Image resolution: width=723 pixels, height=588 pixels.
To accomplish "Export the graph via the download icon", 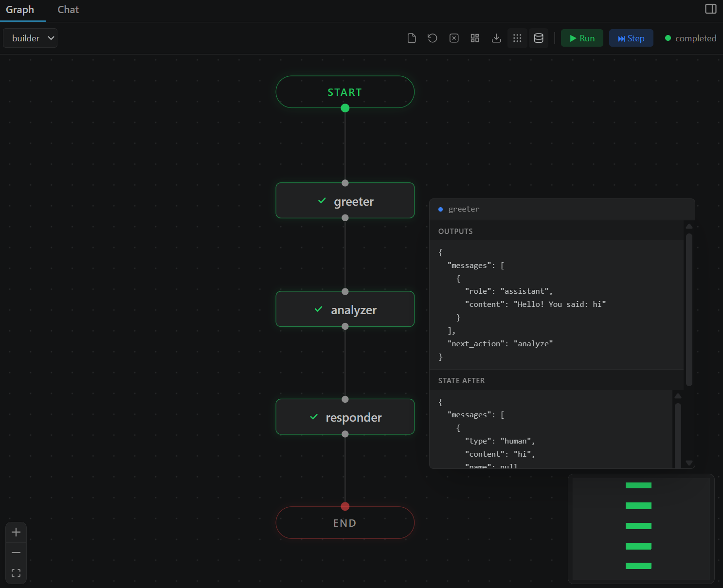I will click(x=496, y=38).
